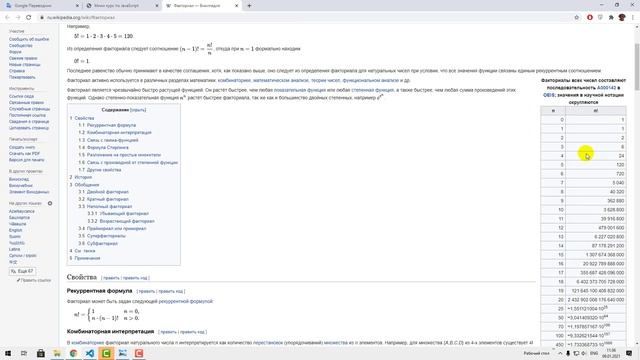Open the red Camtasia recorder taskbar icon
Screen dimensions: 640x360
(x=139, y=353)
